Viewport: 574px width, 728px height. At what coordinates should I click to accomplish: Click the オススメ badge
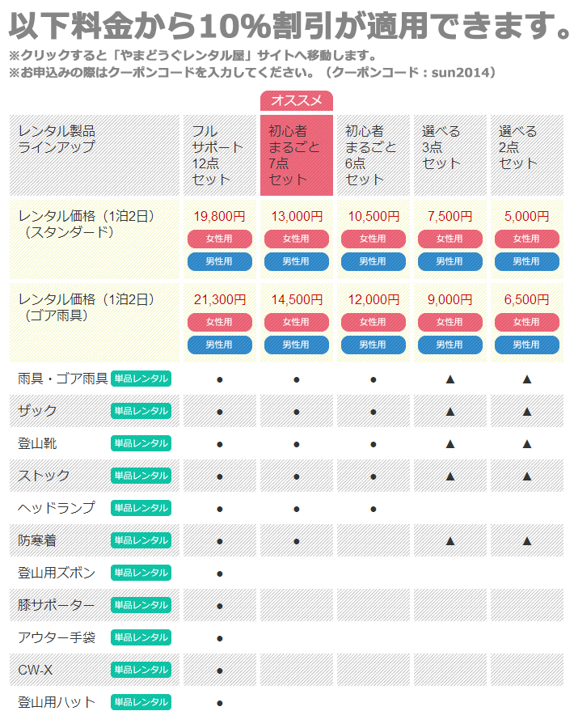point(297,101)
